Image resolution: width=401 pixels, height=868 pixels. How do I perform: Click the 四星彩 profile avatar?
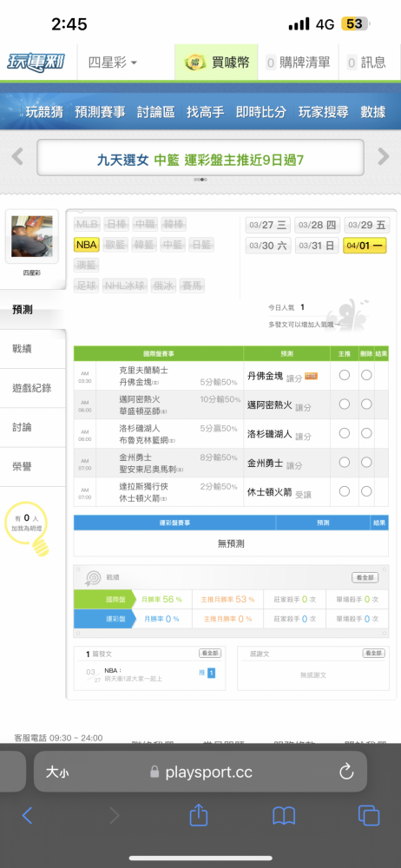(x=31, y=236)
